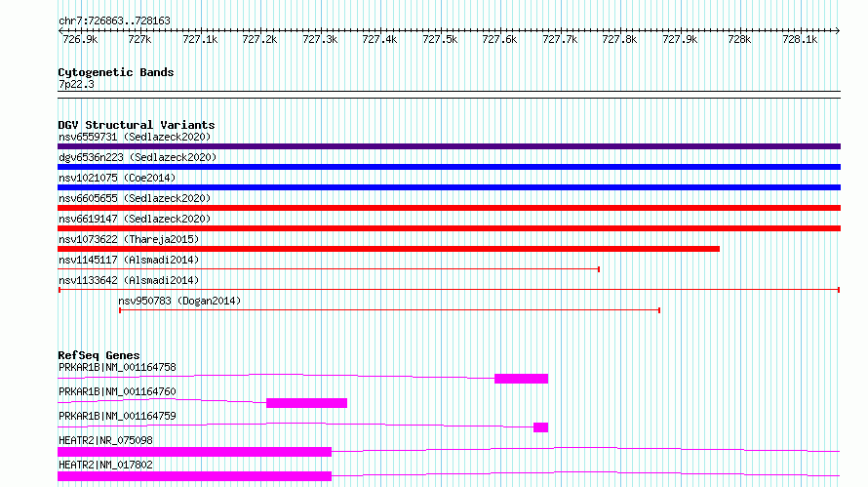The height and width of the screenshot is (487, 868).
Task: Click variant label nsv1021075 (Coe2014)
Action: click(x=117, y=178)
